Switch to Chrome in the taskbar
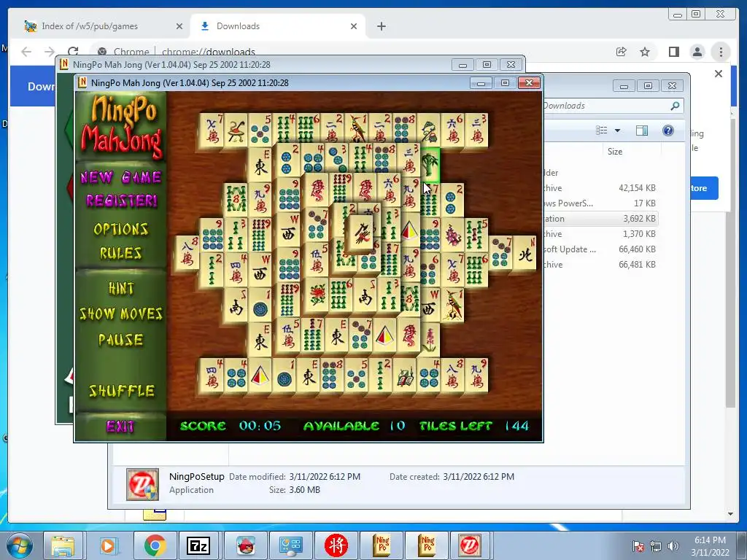 [x=155, y=545]
